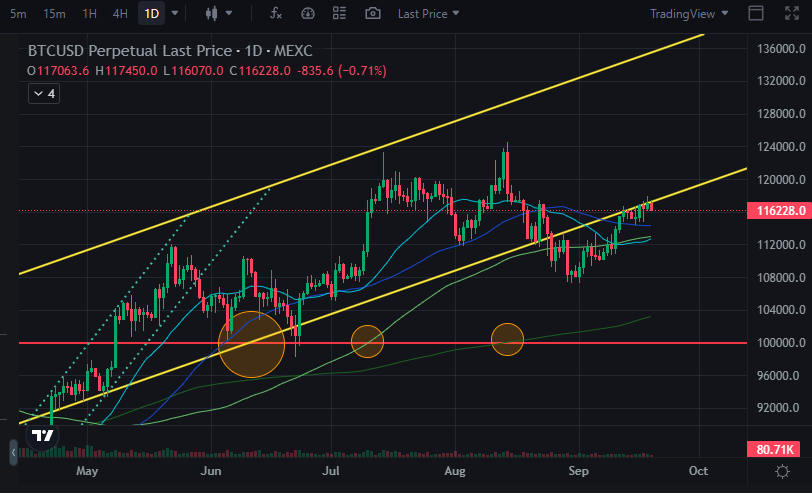Click the Oct label on time axis
The height and width of the screenshot is (493, 812).
(698, 471)
